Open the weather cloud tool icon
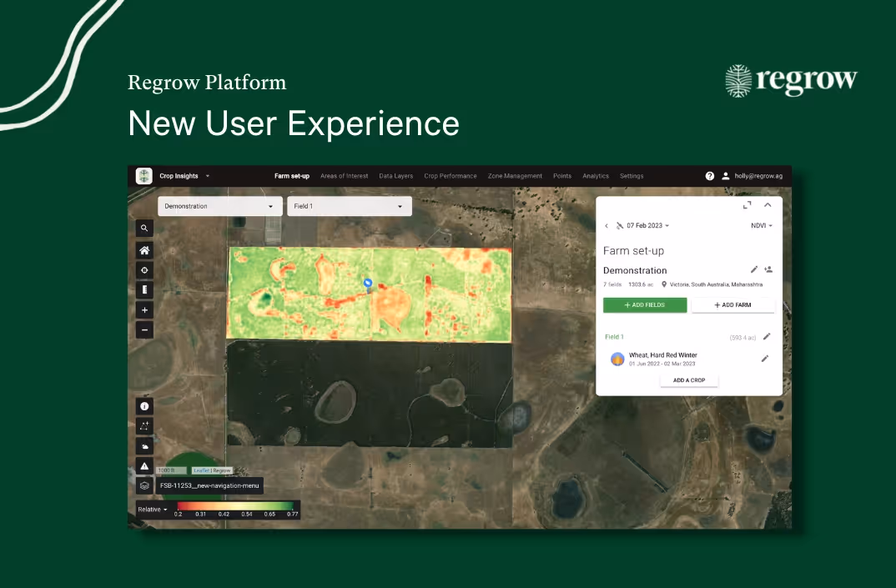The height and width of the screenshot is (588, 896). click(x=144, y=445)
